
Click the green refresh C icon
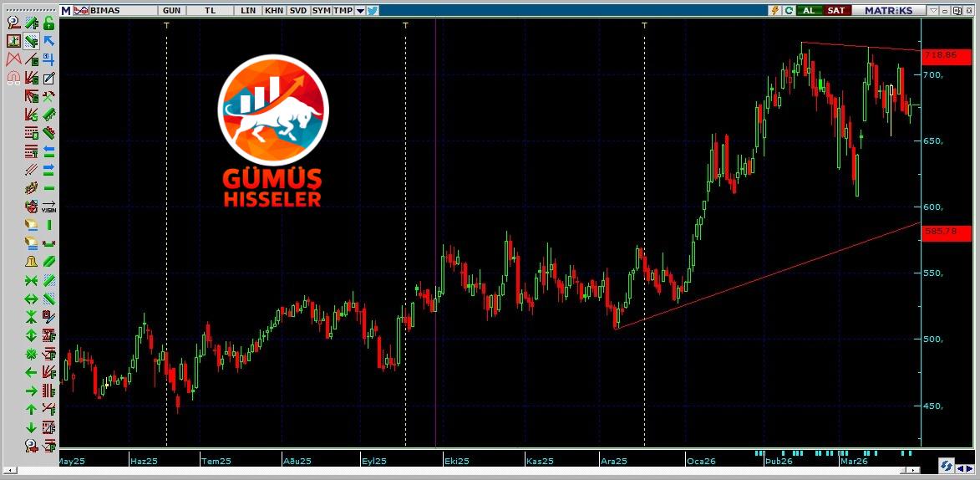click(x=789, y=11)
